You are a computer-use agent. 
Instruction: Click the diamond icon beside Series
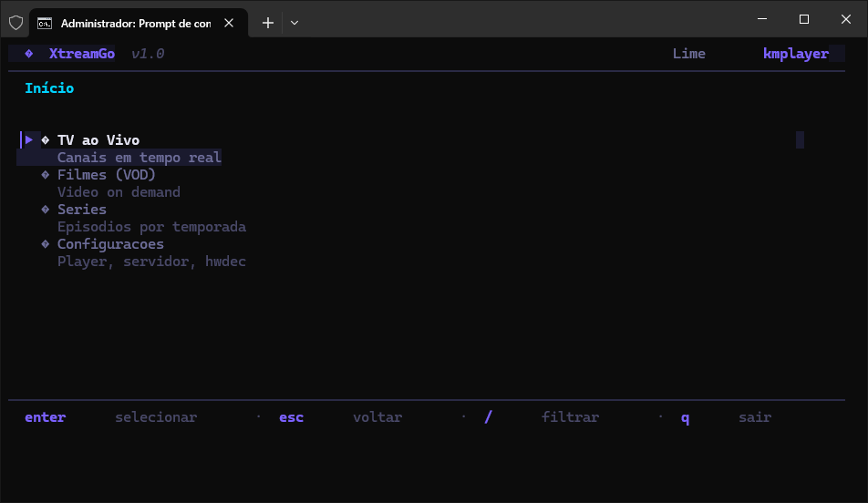[x=46, y=210]
